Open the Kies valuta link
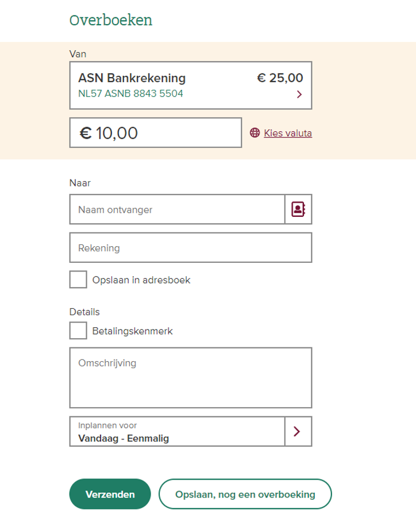The width and height of the screenshot is (416, 532). 288,133
